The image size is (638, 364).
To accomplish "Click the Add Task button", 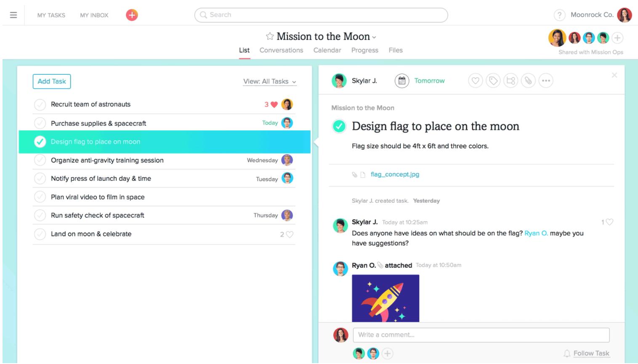I will [x=52, y=82].
